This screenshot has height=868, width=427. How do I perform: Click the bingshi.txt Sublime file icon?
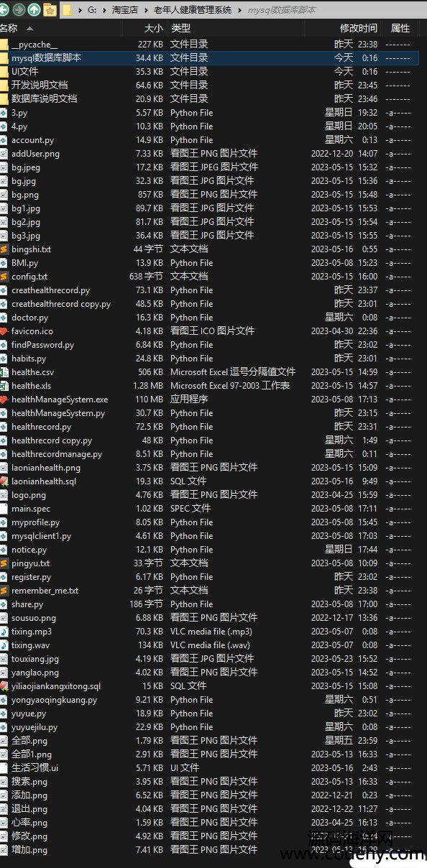[x=4, y=249]
